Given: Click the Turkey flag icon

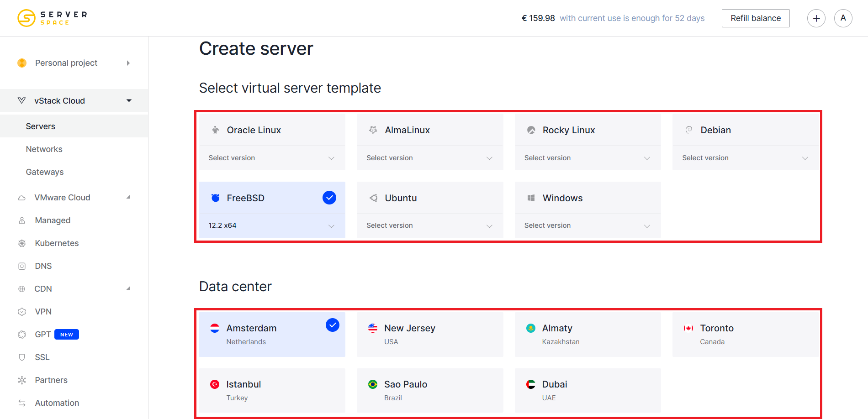Looking at the screenshot, I should point(215,384).
